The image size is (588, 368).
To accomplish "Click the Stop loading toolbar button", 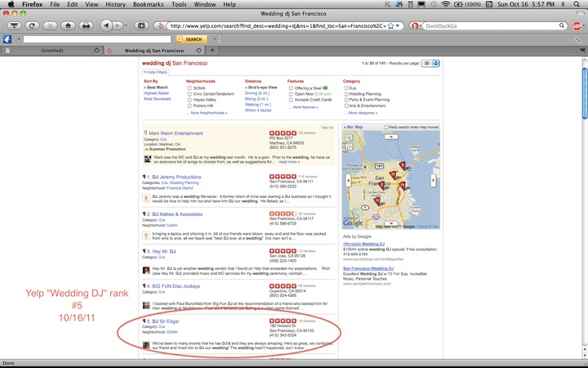I will (50, 26).
